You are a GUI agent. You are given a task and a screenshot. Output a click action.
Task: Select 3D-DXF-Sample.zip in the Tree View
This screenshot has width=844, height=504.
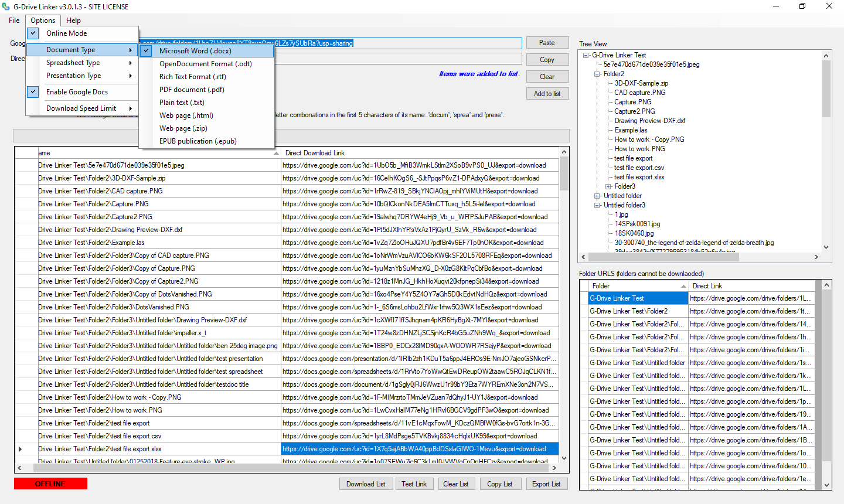pyautogui.click(x=641, y=83)
